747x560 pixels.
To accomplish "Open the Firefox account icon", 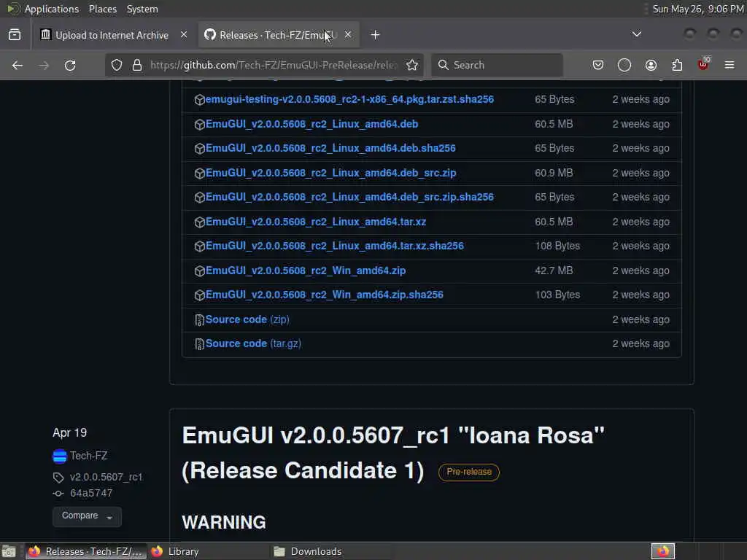I will [651, 65].
